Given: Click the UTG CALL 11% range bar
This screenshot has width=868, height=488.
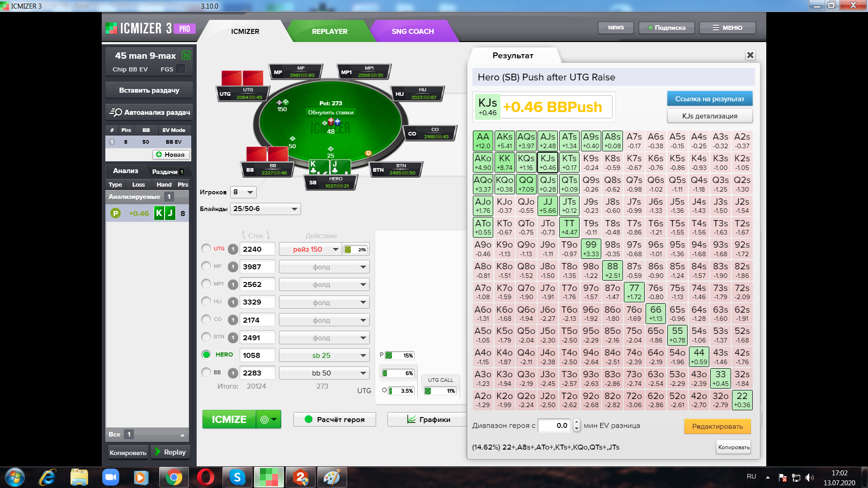Looking at the screenshot, I should (x=441, y=391).
